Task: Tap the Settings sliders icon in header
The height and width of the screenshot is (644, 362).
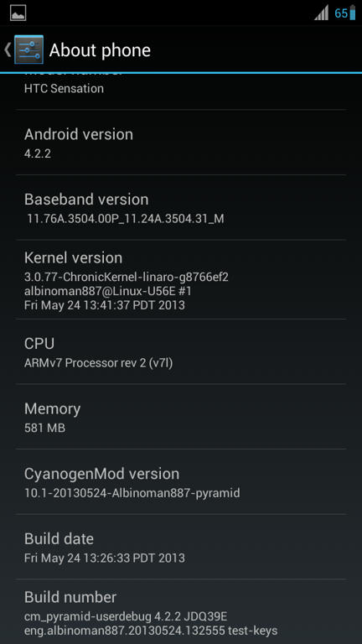Action: [28, 49]
